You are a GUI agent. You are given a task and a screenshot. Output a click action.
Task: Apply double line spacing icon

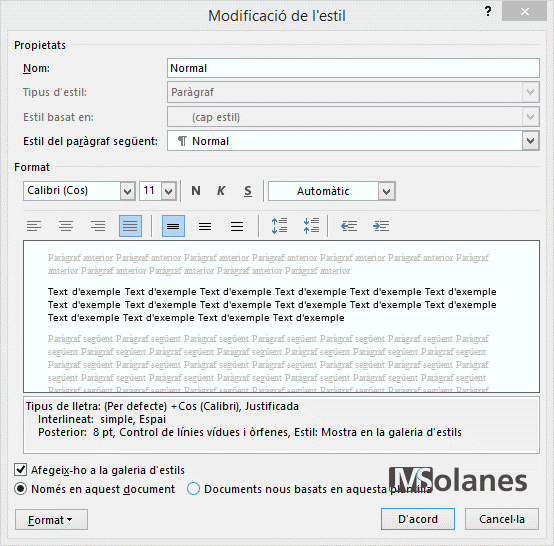(x=237, y=226)
